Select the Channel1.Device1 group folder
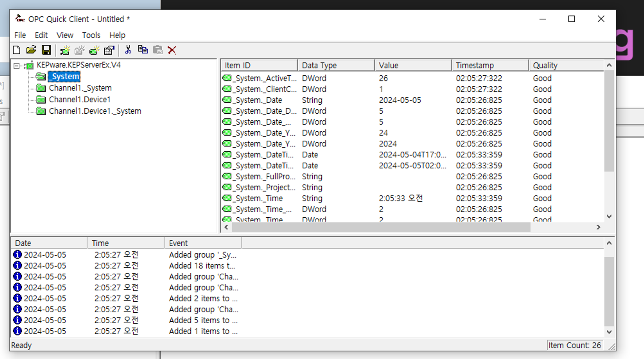The width and height of the screenshot is (644, 359). point(80,99)
